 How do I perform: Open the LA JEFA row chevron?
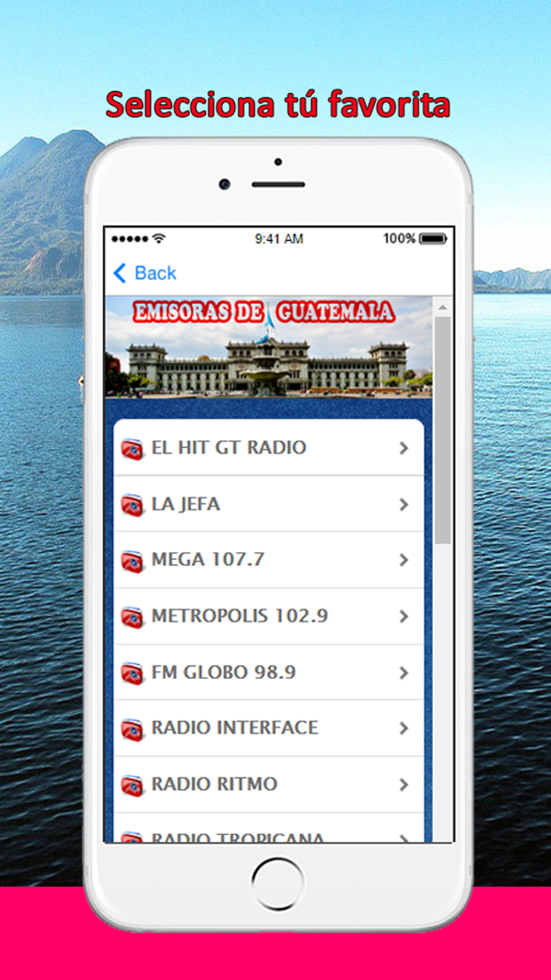click(x=404, y=504)
